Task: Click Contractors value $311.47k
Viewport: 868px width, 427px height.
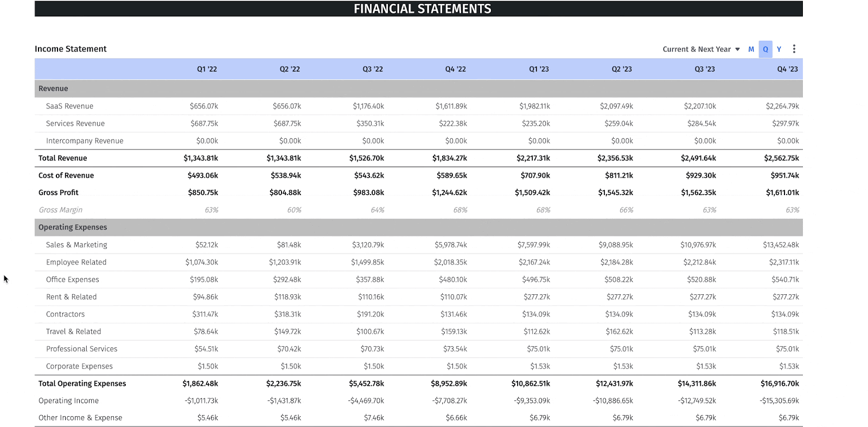Action: (205, 314)
